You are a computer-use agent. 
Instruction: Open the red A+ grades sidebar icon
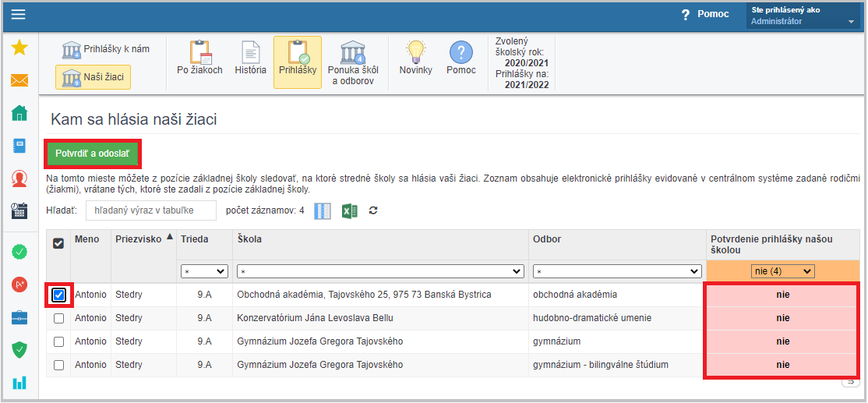point(19,285)
